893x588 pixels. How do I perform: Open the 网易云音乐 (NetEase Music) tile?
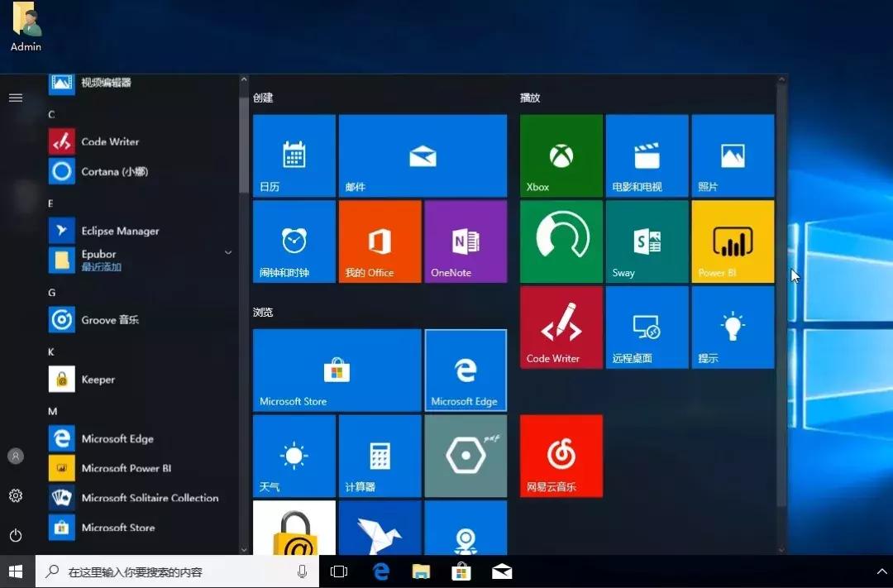[x=561, y=456]
